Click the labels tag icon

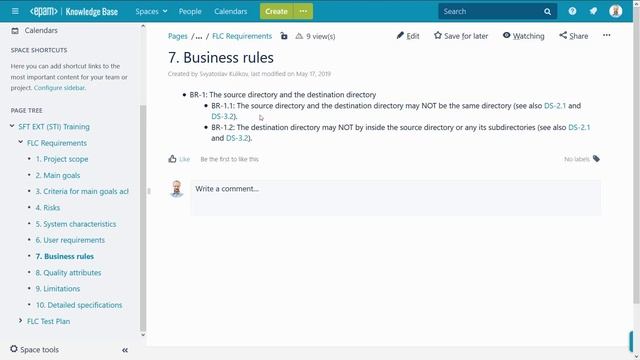coord(596,159)
